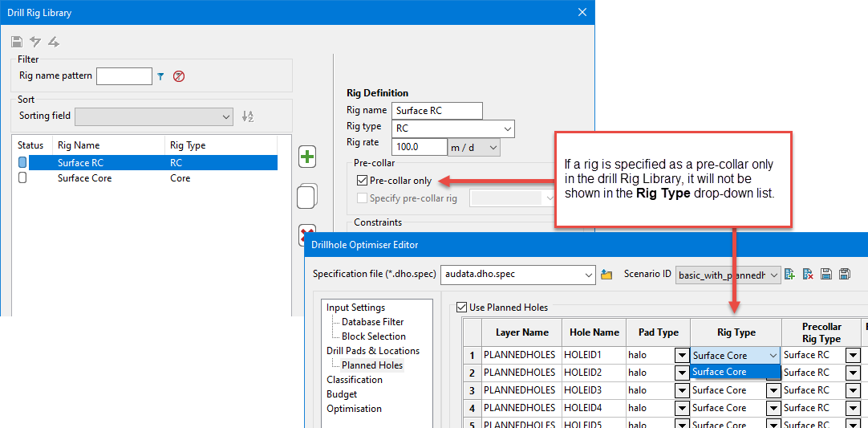Browse for specification file folder icon
868x428 pixels.
tap(606, 275)
